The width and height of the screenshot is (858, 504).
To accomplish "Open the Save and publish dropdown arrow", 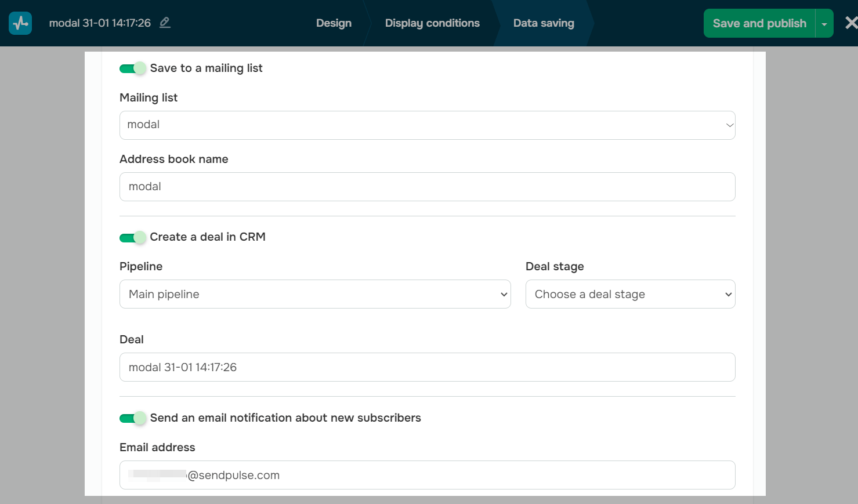I will click(824, 24).
